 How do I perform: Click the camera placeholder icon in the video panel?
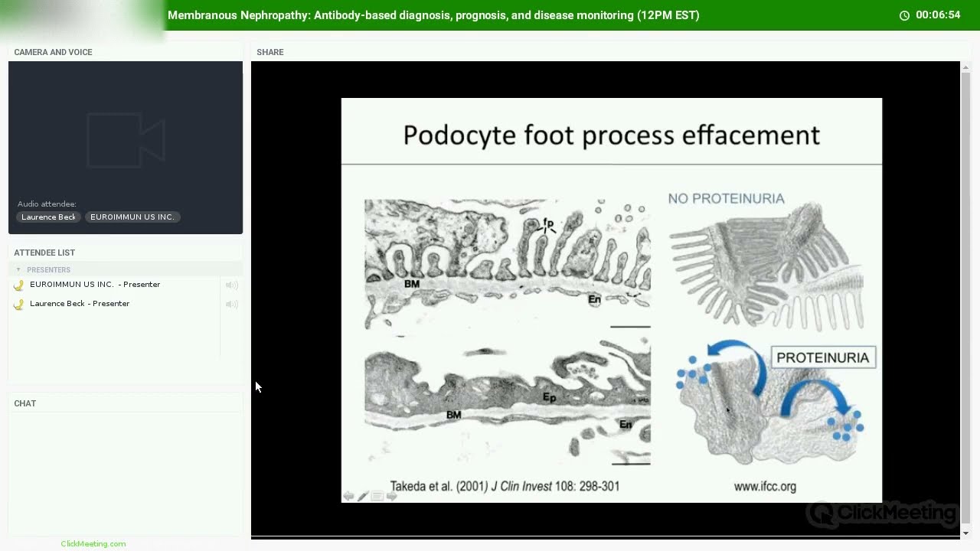(x=126, y=140)
